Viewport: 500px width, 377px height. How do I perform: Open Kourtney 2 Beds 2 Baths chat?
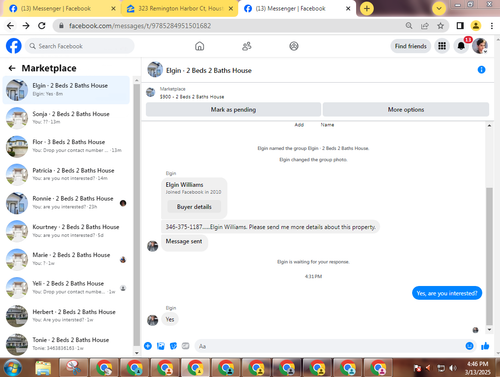pos(66,231)
